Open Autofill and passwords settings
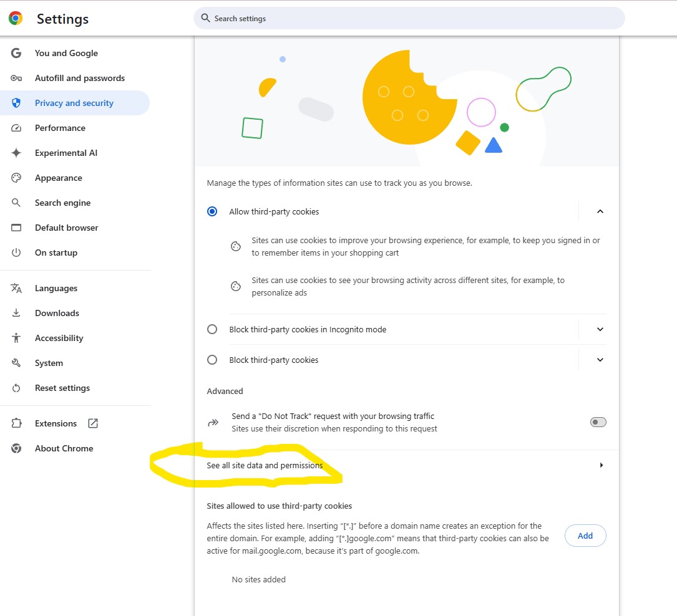 point(75,78)
